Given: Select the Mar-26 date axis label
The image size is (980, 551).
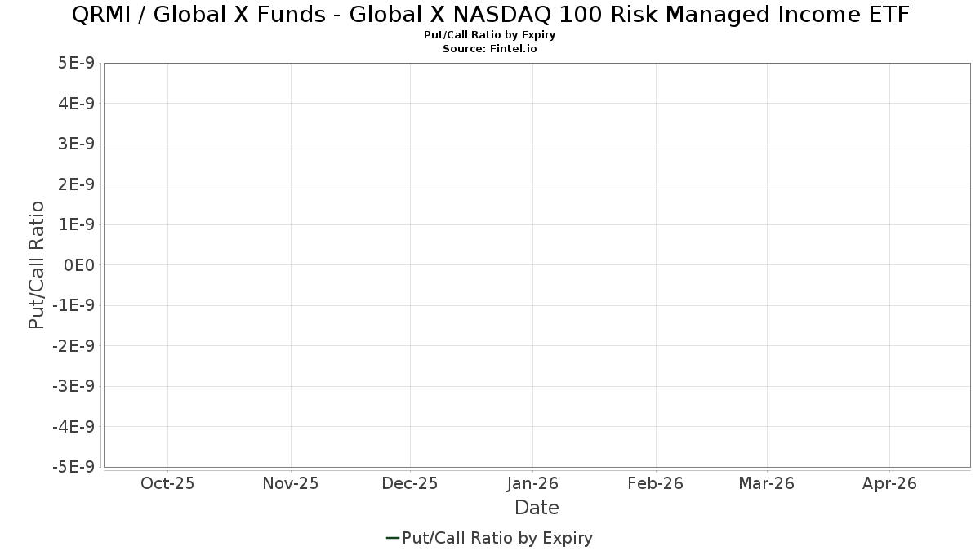Looking at the screenshot, I should (x=767, y=483).
